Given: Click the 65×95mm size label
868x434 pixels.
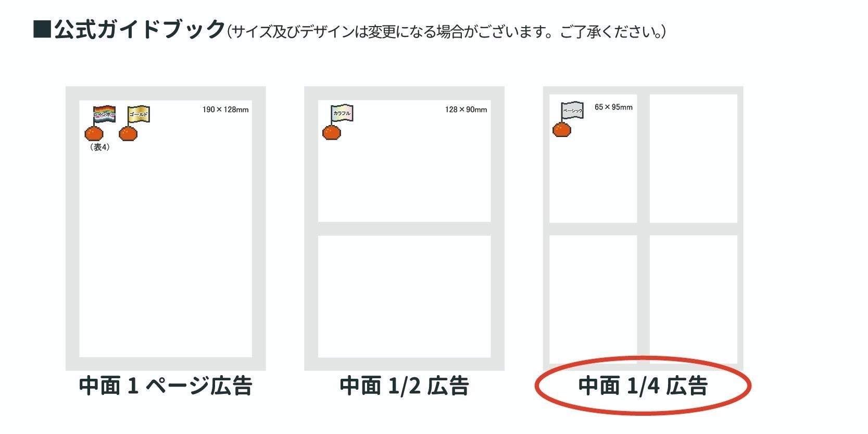Looking at the screenshot, I should click(x=613, y=107).
